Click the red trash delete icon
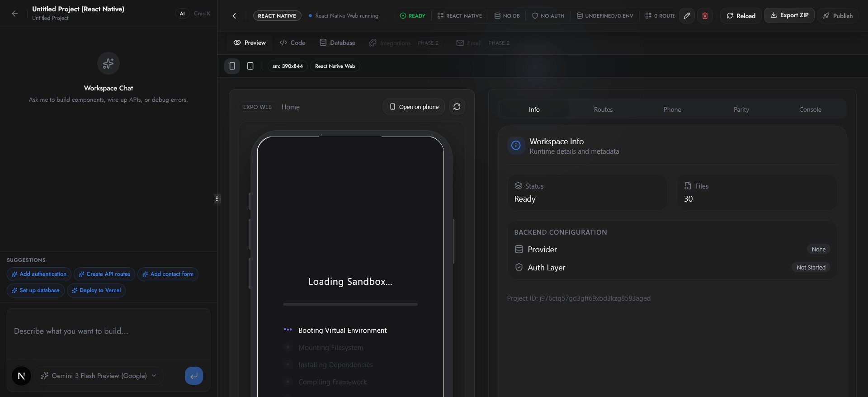Image resolution: width=868 pixels, height=397 pixels. (x=705, y=16)
